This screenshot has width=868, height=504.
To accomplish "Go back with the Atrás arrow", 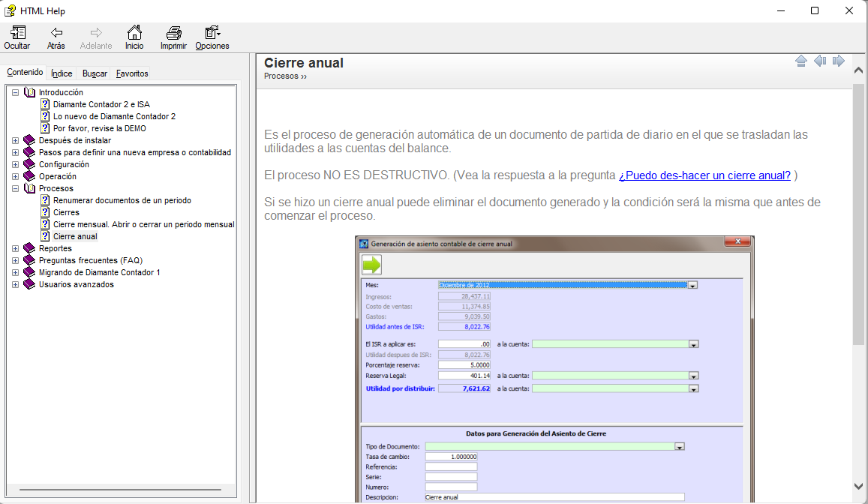I will [x=56, y=34].
